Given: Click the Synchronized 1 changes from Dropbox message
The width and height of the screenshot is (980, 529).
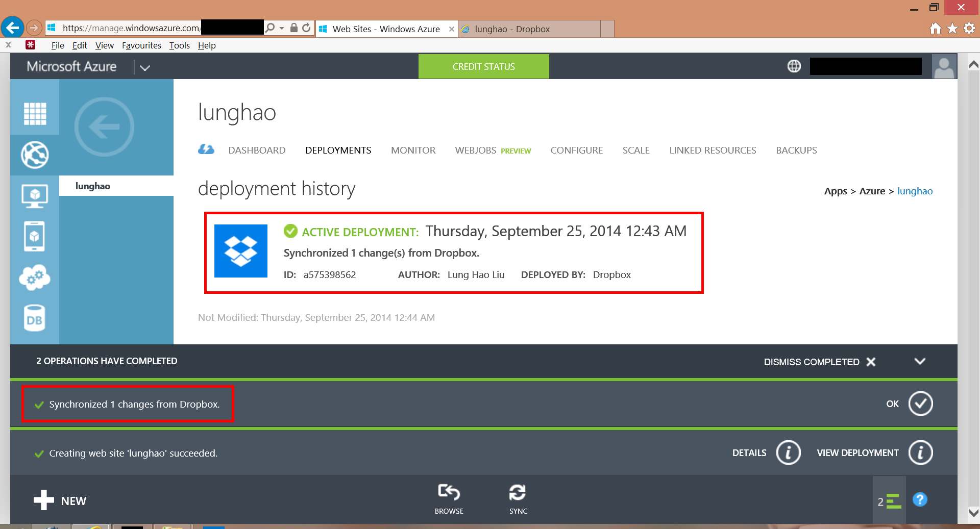Looking at the screenshot, I should [134, 404].
